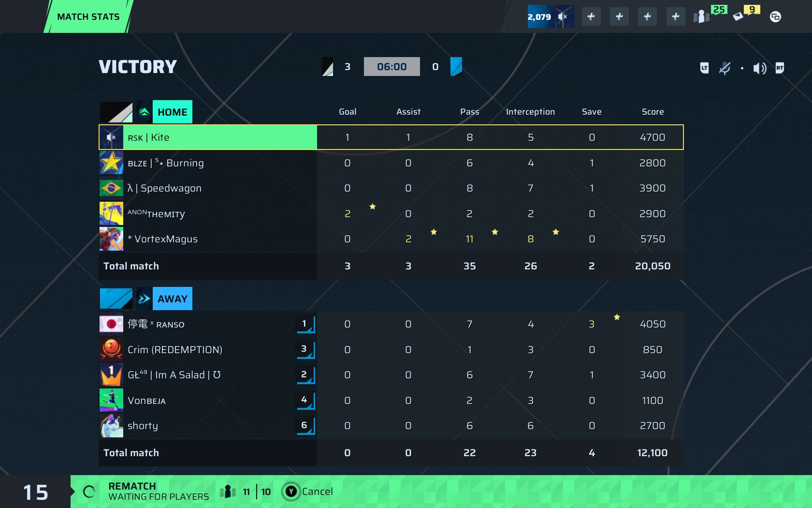Select the Speedwagon player row name
Image resolution: width=812 pixels, height=508 pixels.
(164, 188)
